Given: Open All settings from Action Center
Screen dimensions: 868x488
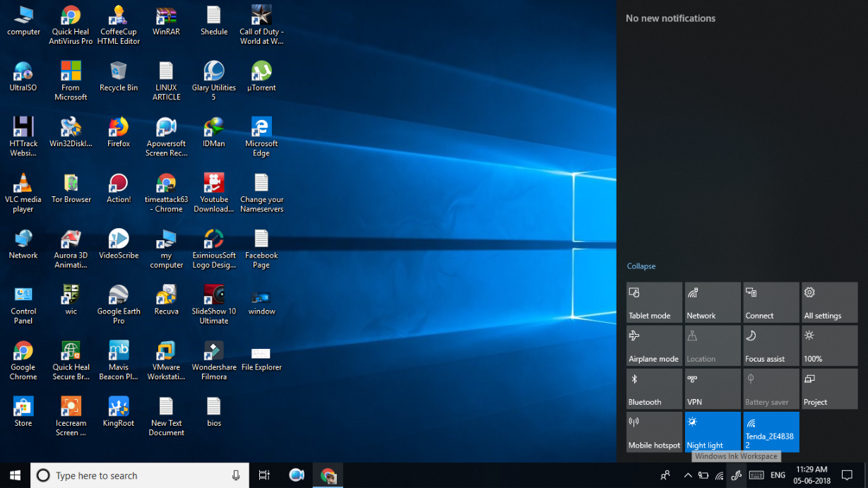Looking at the screenshot, I should (x=828, y=302).
